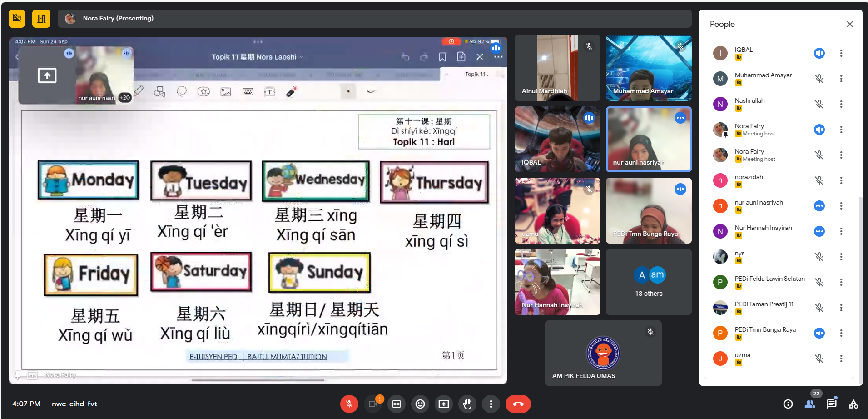The image size is (868, 419).
Task: Mute Muhammad Amsyar from the people list
Action: coord(819,79)
